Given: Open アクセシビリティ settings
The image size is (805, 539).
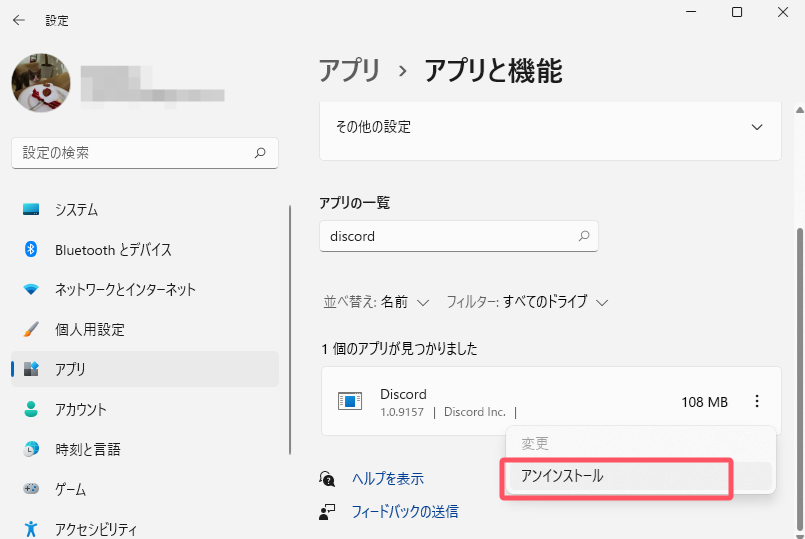Looking at the screenshot, I should (96, 529).
